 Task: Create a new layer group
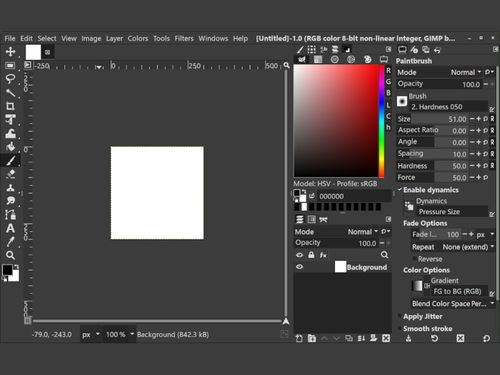coord(312,338)
